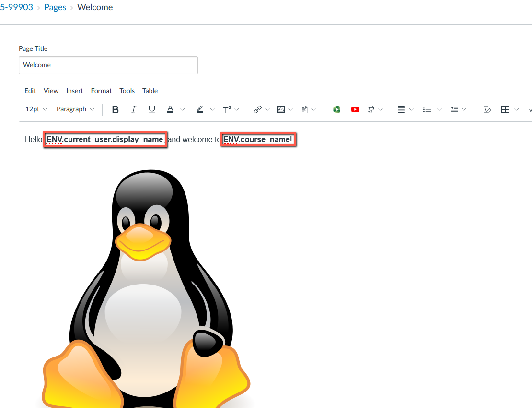Image resolution: width=532 pixels, height=416 pixels.
Task: Expand the indent options arrow
Action: 464,109
